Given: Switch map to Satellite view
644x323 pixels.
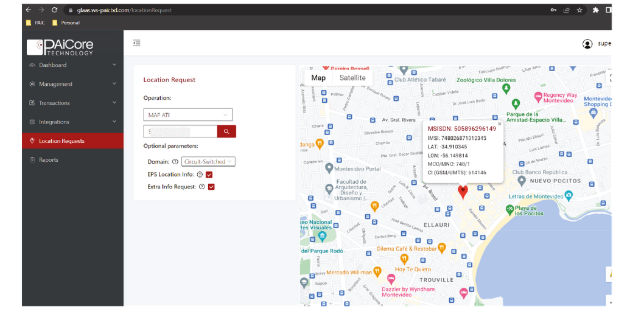Looking at the screenshot, I should 352,78.
